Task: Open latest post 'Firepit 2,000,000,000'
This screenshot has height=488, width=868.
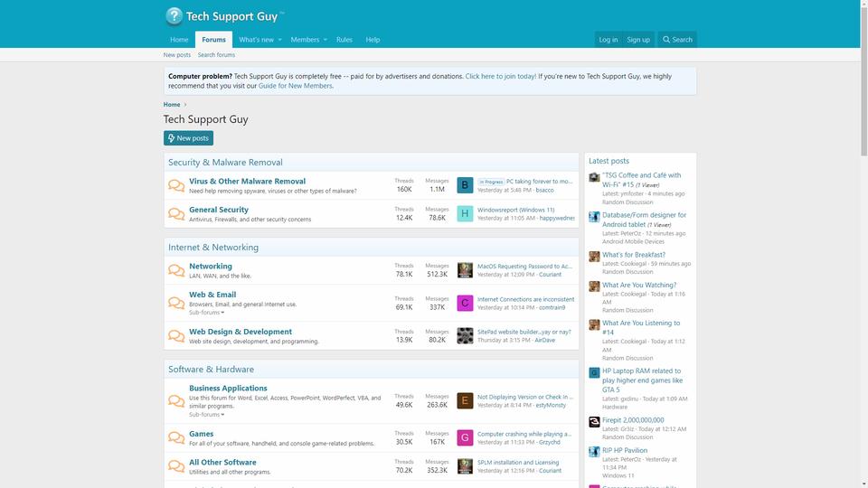Action: [x=633, y=420]
